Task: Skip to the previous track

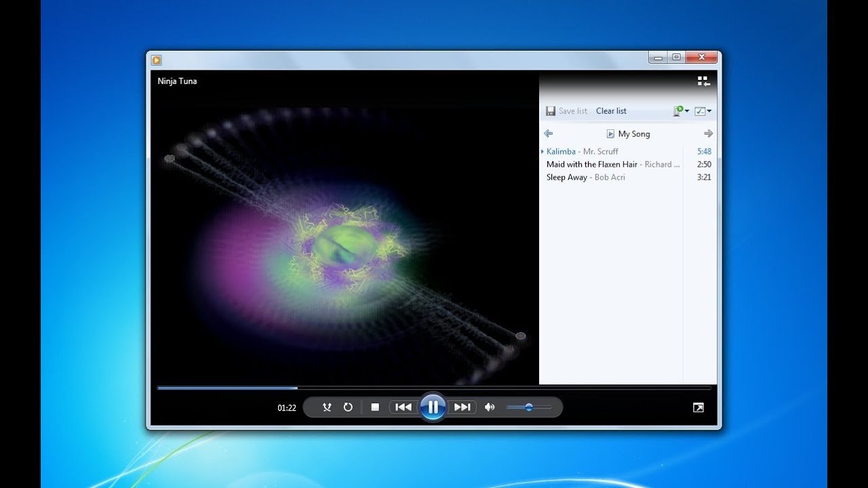Action: tap(403, 407)
